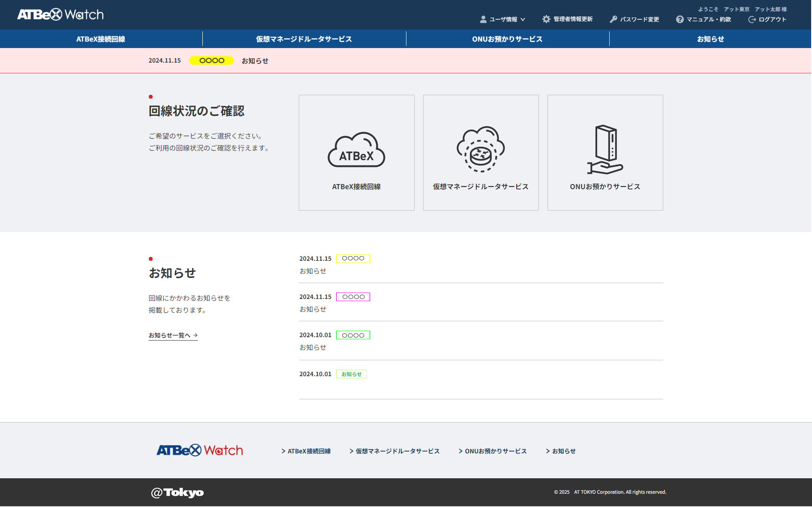Open パスワード変更 link

[x=640, y=19]
